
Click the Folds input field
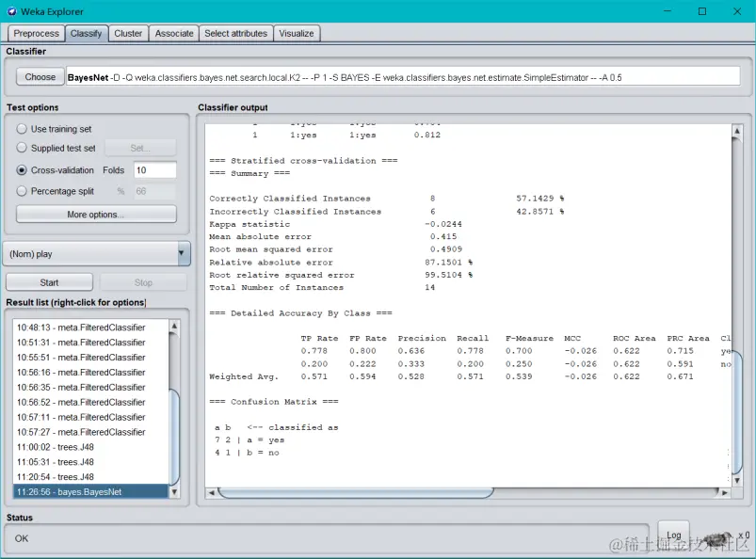tap(154, 169)
